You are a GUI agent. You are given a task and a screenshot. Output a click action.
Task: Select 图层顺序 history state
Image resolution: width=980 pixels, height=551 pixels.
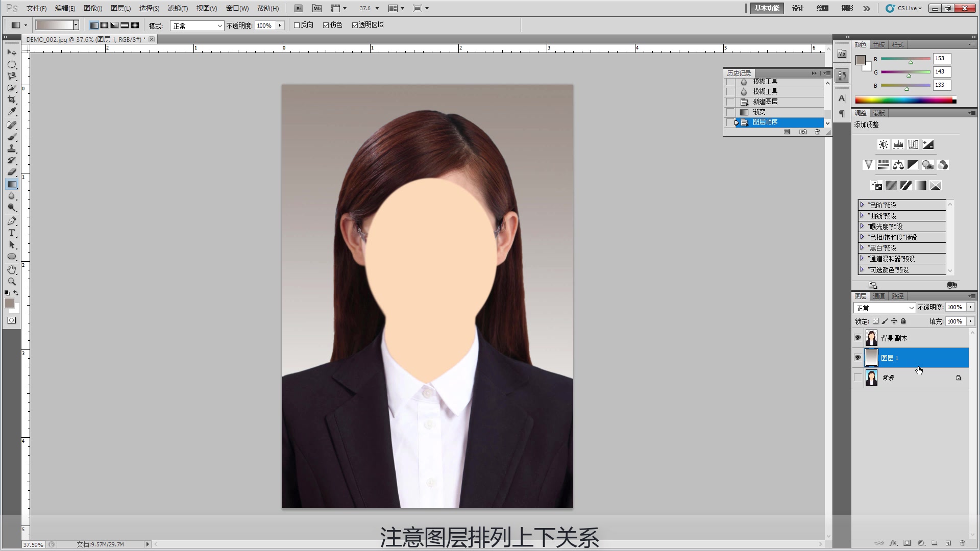[x=779, y=122]
